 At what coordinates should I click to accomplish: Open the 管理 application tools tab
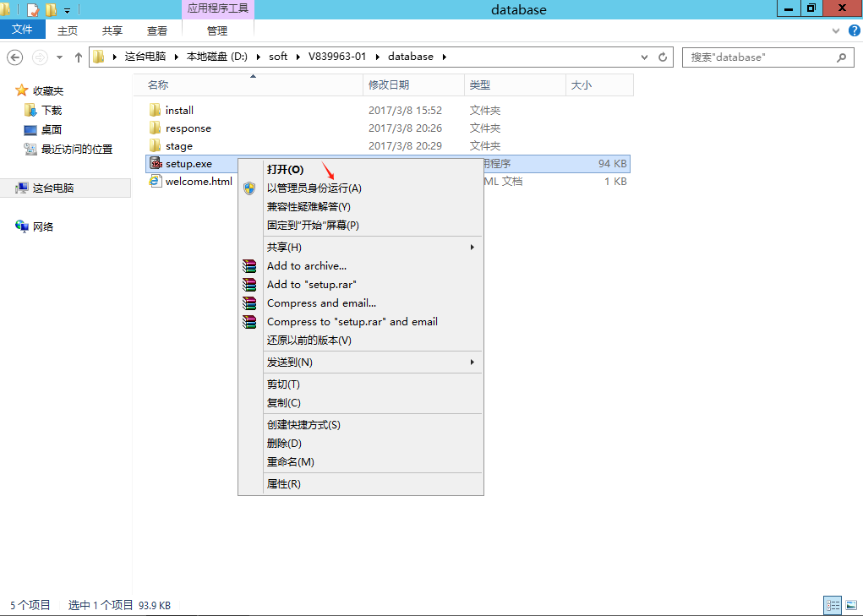[217, 30]
